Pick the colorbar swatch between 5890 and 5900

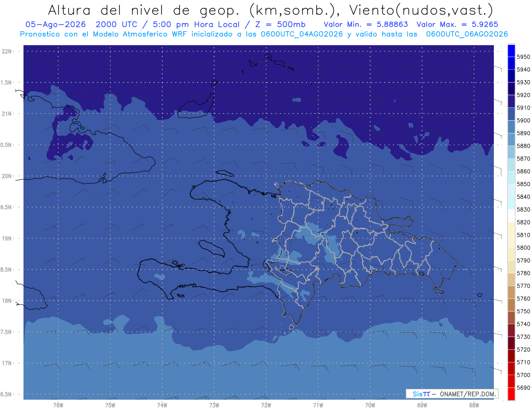click(511, 127)
